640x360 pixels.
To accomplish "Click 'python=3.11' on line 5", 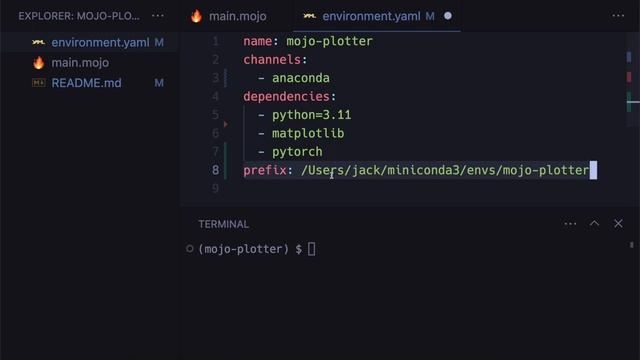I will click(x=311, y=115).
